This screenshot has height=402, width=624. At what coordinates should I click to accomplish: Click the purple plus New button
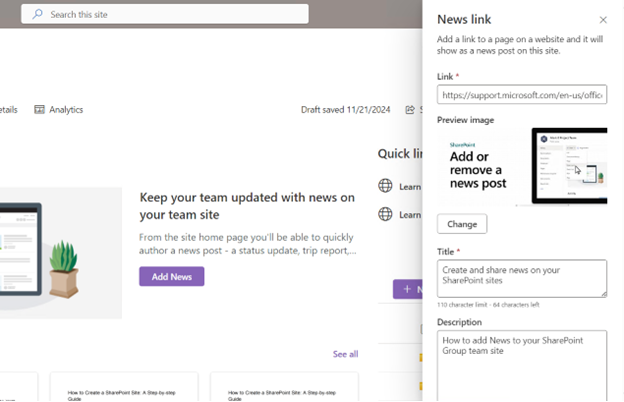point(408,289)
